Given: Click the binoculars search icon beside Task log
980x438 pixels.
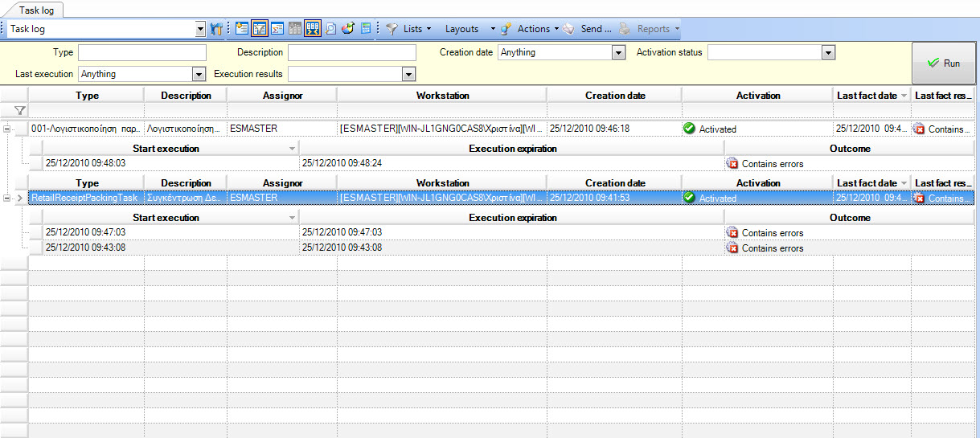Looking at the screenshot, I should [x=215, y=29].
